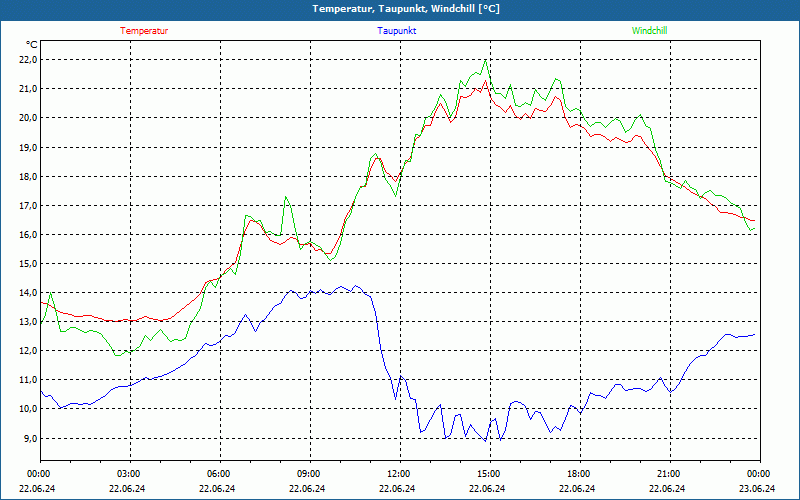Click the '06:00' time label
The width and height of the screenshot is (800, 500).
click(x=219, y=474)
